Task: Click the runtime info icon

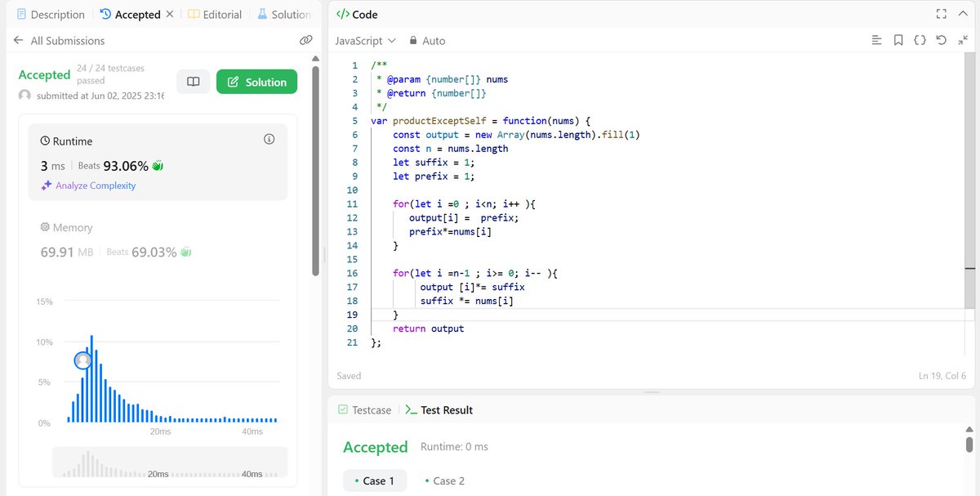Action: [x=269, y=140]
